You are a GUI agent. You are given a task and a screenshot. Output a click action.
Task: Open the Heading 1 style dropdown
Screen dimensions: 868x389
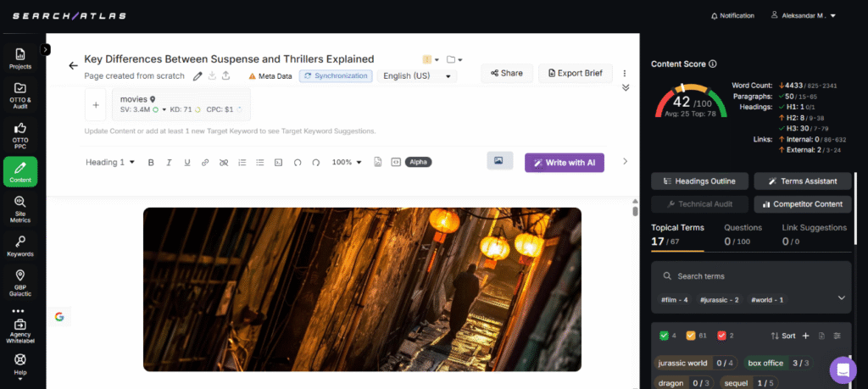(x=110, y=162)
